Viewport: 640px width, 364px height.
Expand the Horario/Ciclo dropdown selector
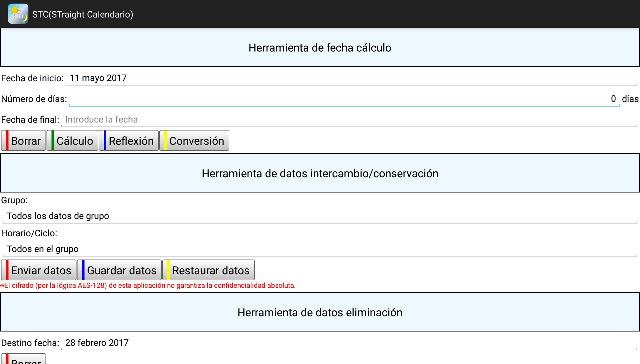pyautogui.click(x=319, y=249)
